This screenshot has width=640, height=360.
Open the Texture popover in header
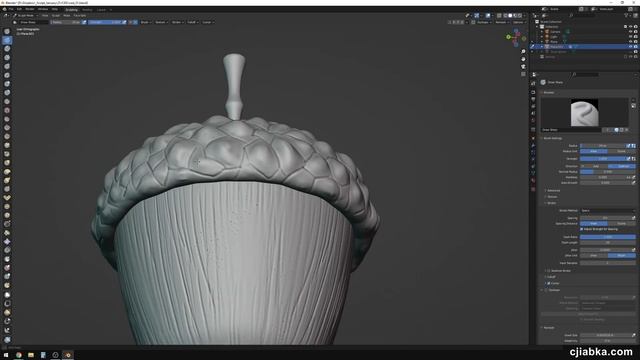tap(161, 22)
